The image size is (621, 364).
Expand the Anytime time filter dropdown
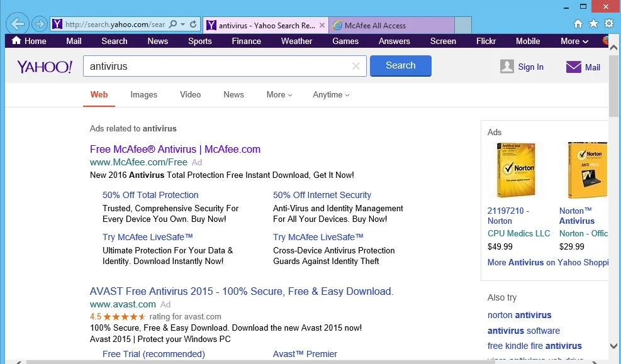click(x=331, y=94)
